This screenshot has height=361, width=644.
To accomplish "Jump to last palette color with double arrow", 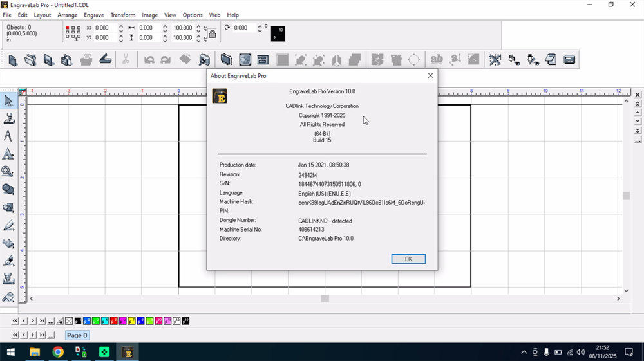I will (x=42, y=321).
